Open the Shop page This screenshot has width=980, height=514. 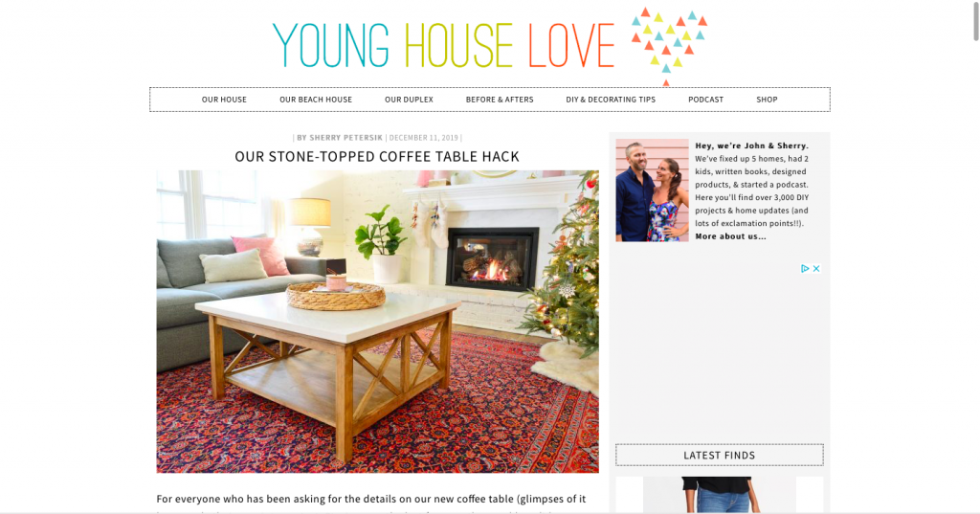767,100
